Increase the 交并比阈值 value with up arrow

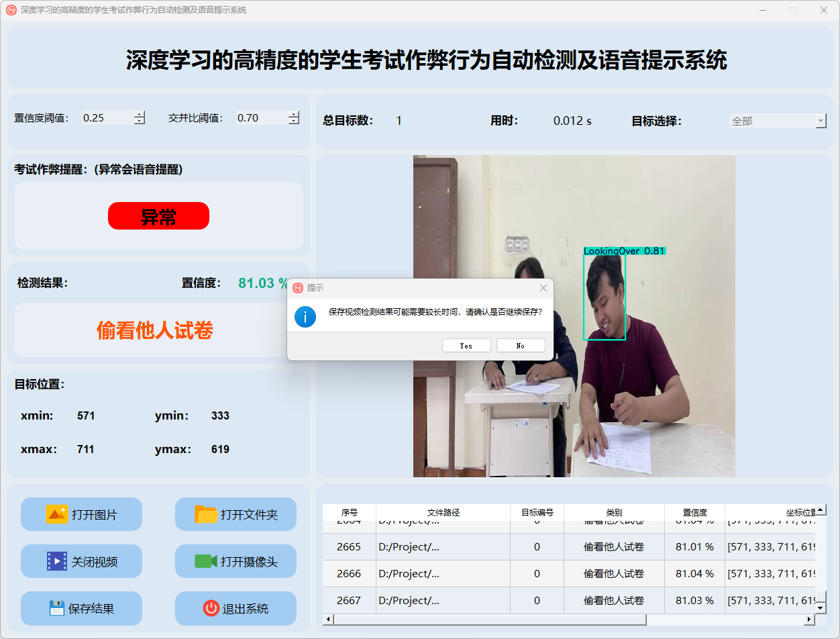click(294, 114)
